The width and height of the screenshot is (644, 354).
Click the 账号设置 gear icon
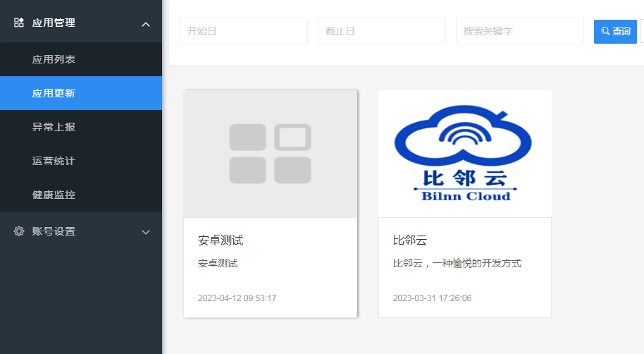coord(19,231)
